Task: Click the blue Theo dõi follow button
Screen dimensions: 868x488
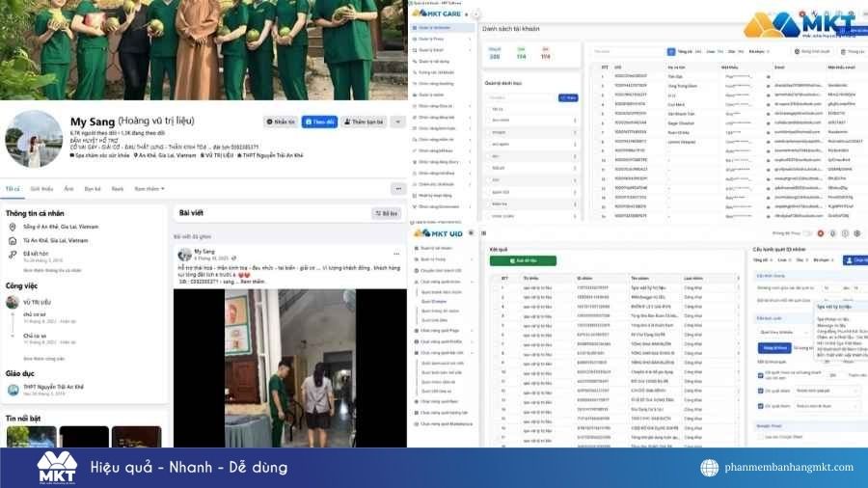Action: click(x=317, y=122)
